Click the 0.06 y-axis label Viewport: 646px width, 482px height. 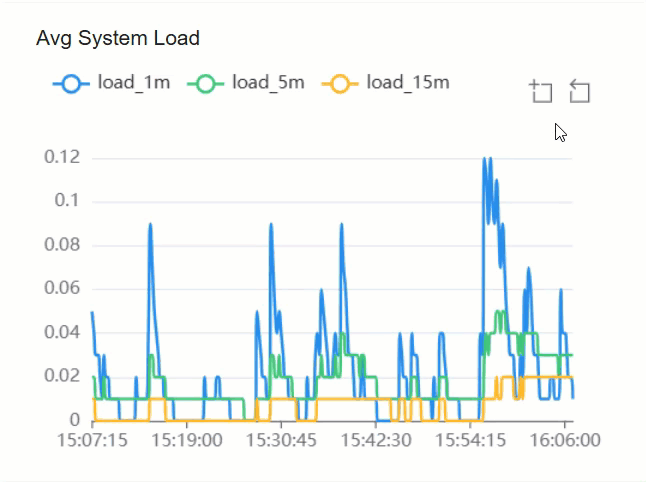(x=61, y=289)
